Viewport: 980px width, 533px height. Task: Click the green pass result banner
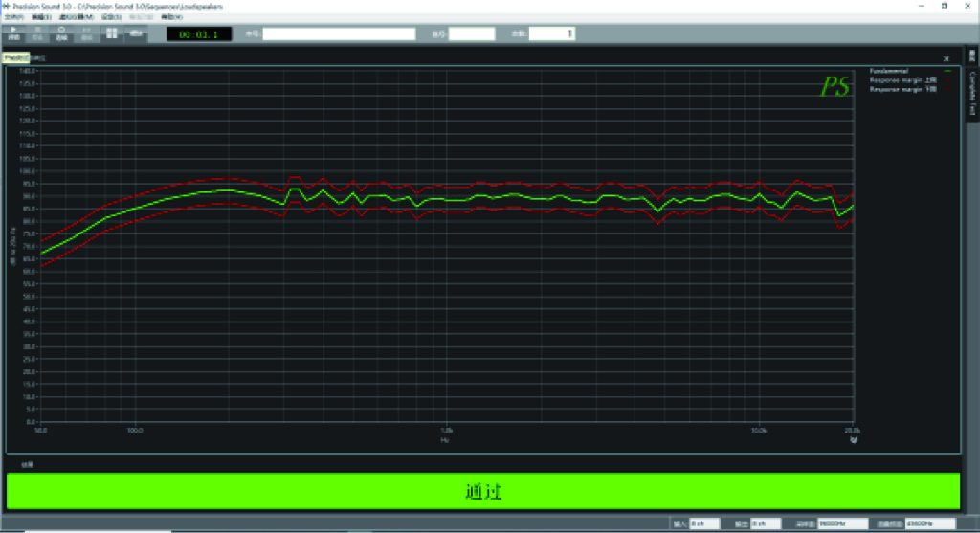483,491
